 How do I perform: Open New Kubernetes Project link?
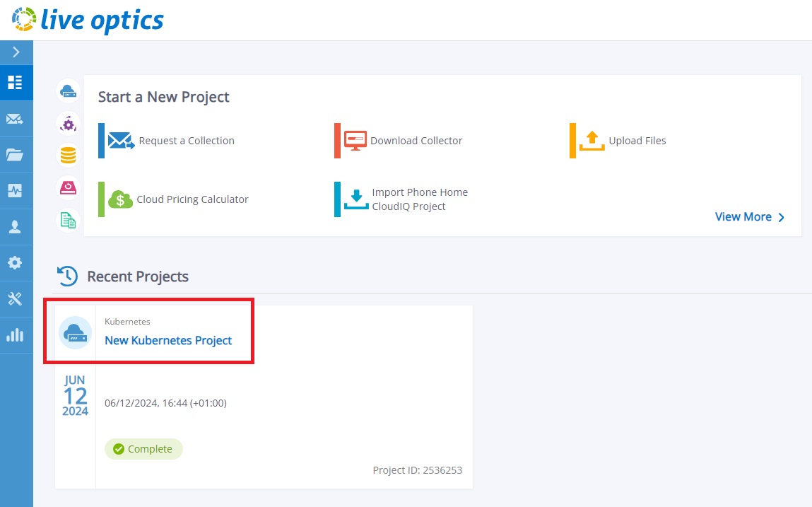click(x=168, y=340)
